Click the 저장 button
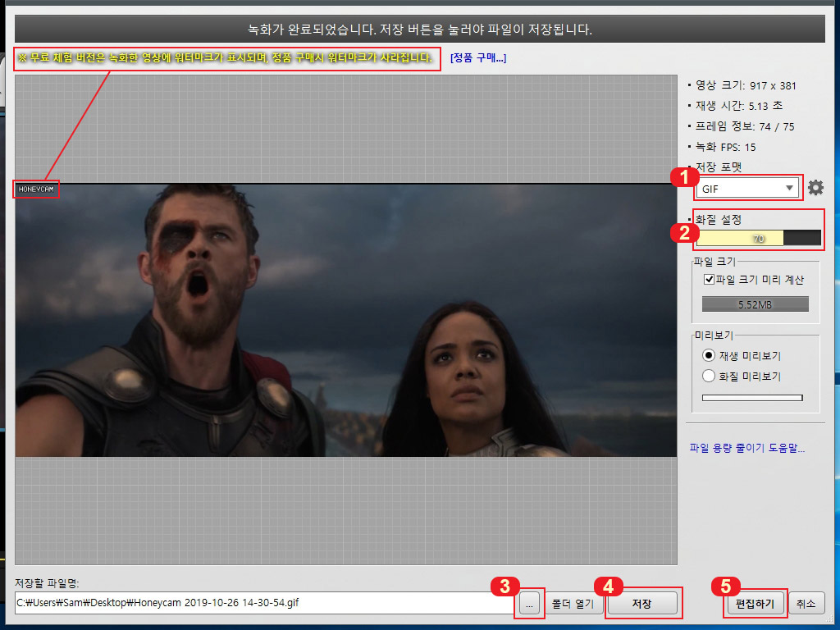Screen dimensions: 840x630 tap(641, 604)
